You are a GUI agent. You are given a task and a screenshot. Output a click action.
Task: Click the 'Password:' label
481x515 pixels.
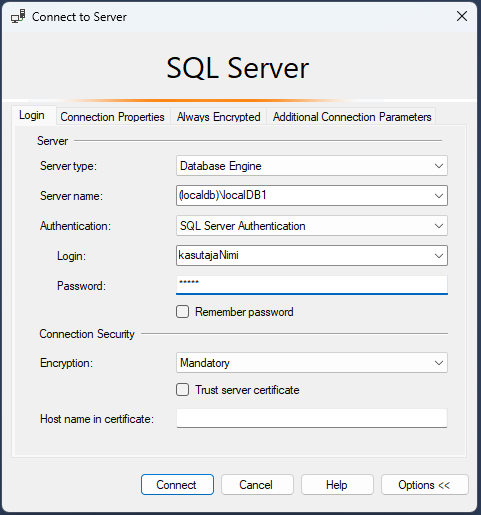(81, 286)
